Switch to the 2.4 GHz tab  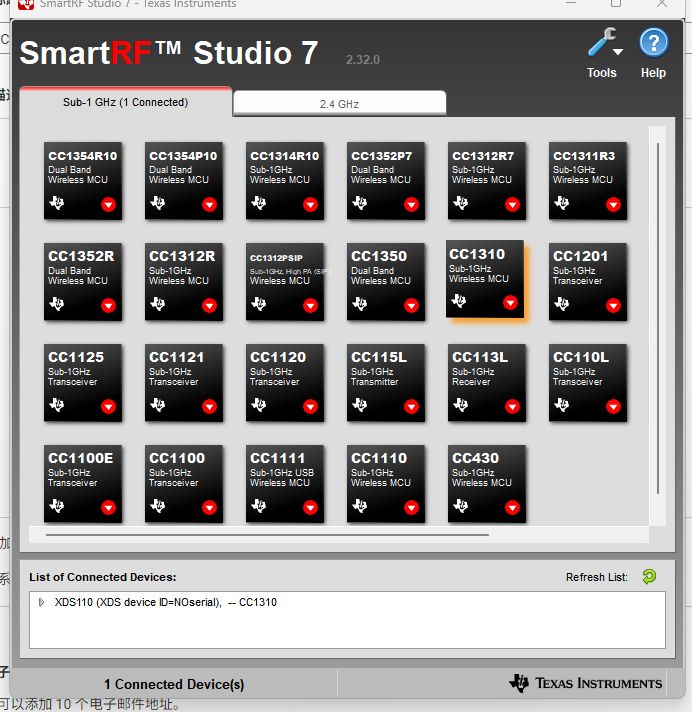pos(339,104)
